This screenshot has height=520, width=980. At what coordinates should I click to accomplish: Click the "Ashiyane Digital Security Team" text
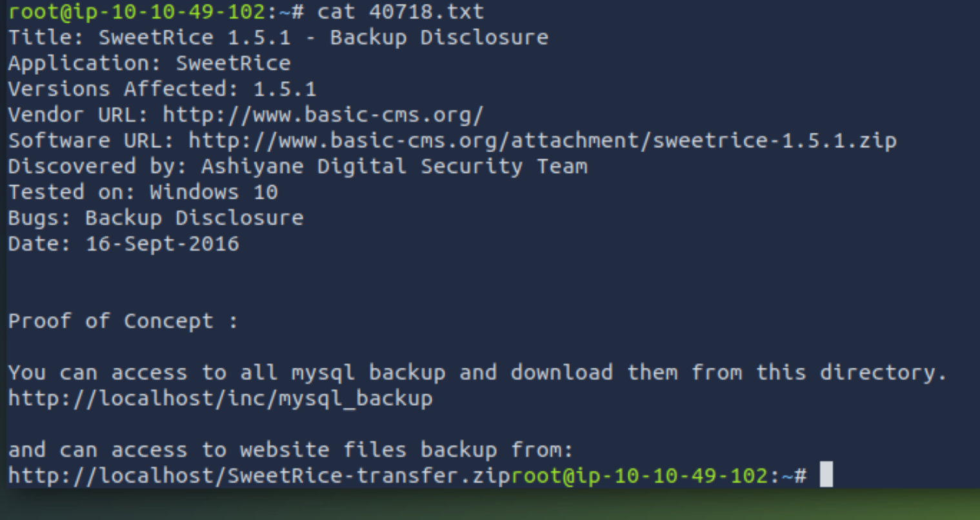[x=394, y=166]
